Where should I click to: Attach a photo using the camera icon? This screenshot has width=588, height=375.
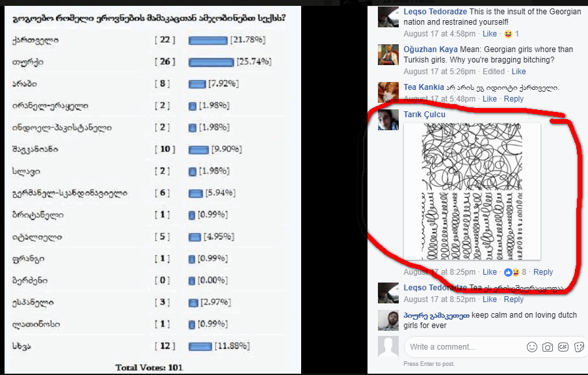pos(548,347)
